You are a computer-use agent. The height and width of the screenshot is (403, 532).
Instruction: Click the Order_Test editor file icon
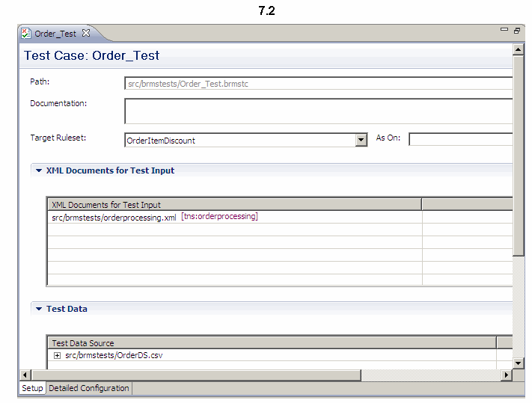(26, 34)
